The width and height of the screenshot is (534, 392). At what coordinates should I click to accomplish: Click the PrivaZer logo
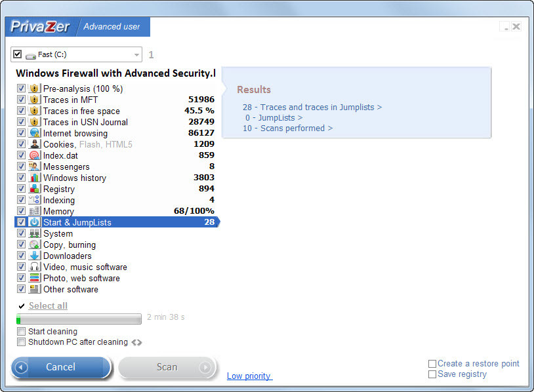click(40, 26)
